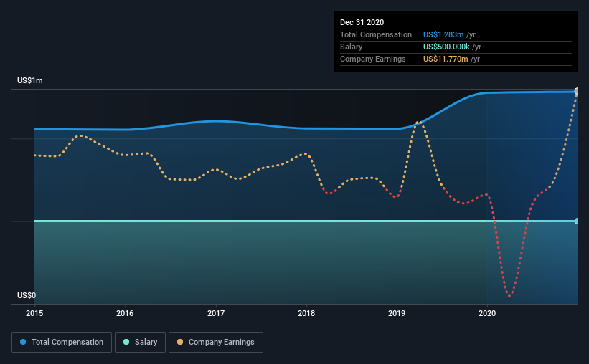Select the Salary endpoint marker at Dec 2020
This screenshot has width=589, height=364.
(577, 221)
